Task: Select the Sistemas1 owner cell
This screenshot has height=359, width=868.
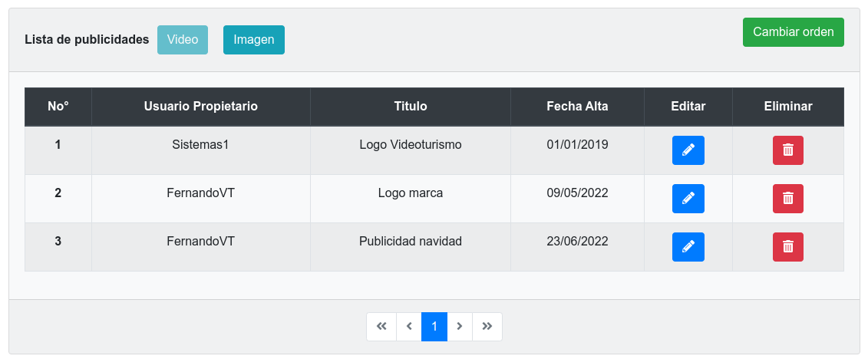Action: [200, 144]
